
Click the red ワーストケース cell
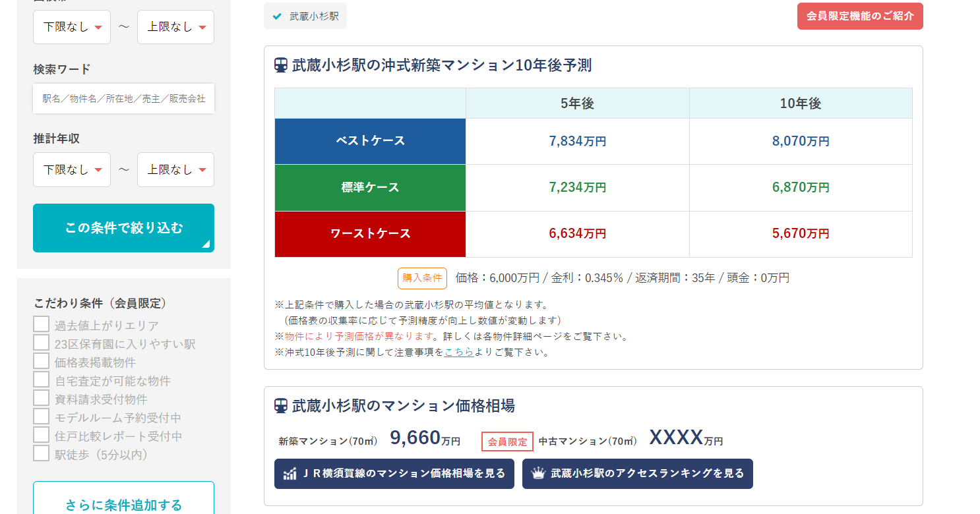tap(371, 234)
